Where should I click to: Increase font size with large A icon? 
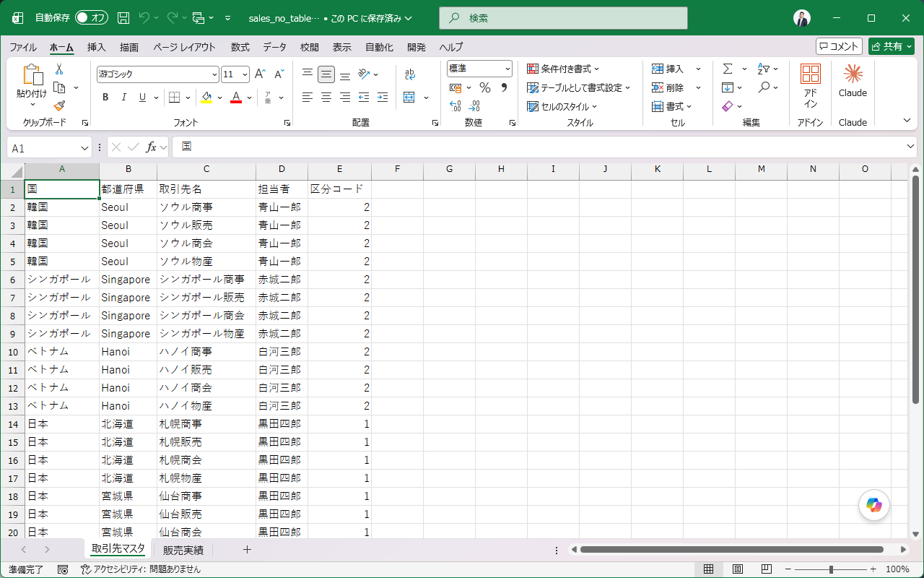pos(261,74)
